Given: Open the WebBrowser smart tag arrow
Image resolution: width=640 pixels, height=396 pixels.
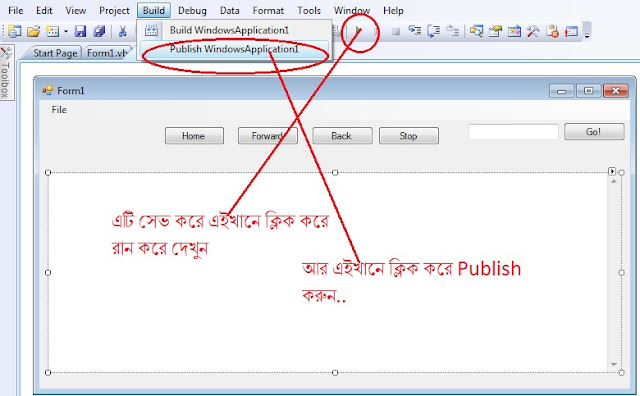Looking at the screenshot, I should pyautogui.click(x=611, y=171).
